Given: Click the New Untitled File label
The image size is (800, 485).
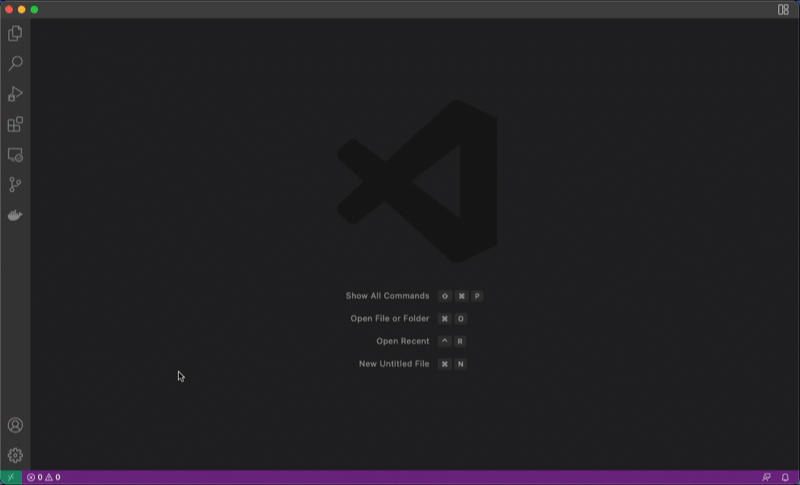Looking at the screenshot, I should coord(394,364).
